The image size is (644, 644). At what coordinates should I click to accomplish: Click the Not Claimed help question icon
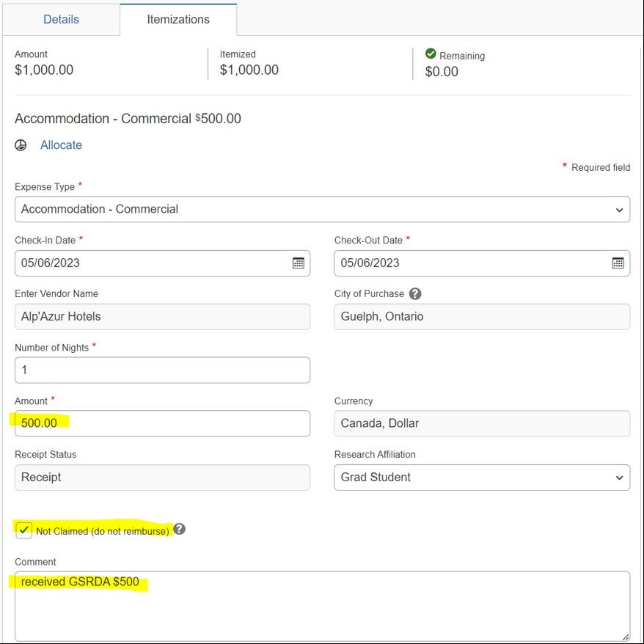[x=179, y=529]
